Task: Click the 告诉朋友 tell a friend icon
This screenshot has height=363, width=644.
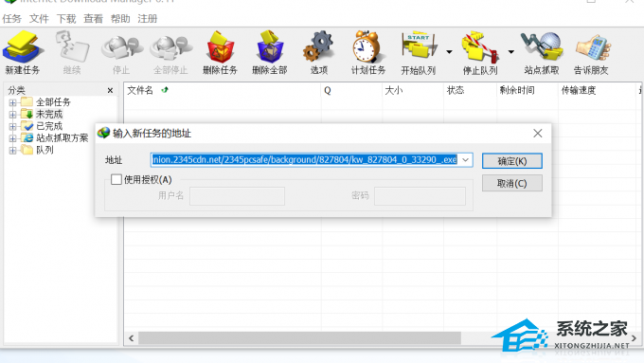Action: tap(593, 47)
